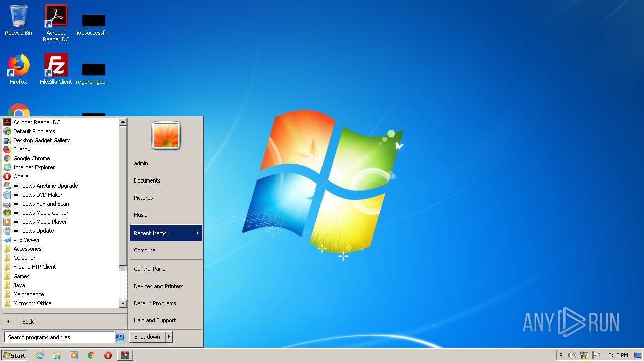Viewport: 644px width, 362px height.
Task: Click the network status tray icon
Action: click(x=584, y=355)
